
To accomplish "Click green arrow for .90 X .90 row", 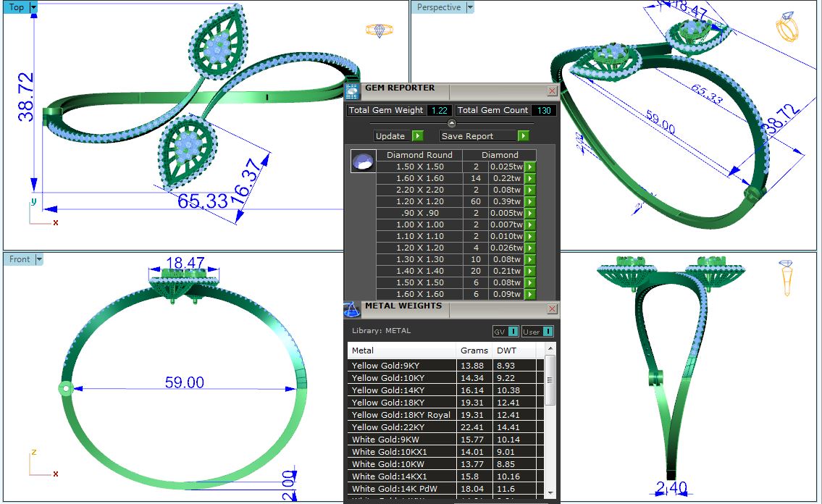I will coord(529,213).
